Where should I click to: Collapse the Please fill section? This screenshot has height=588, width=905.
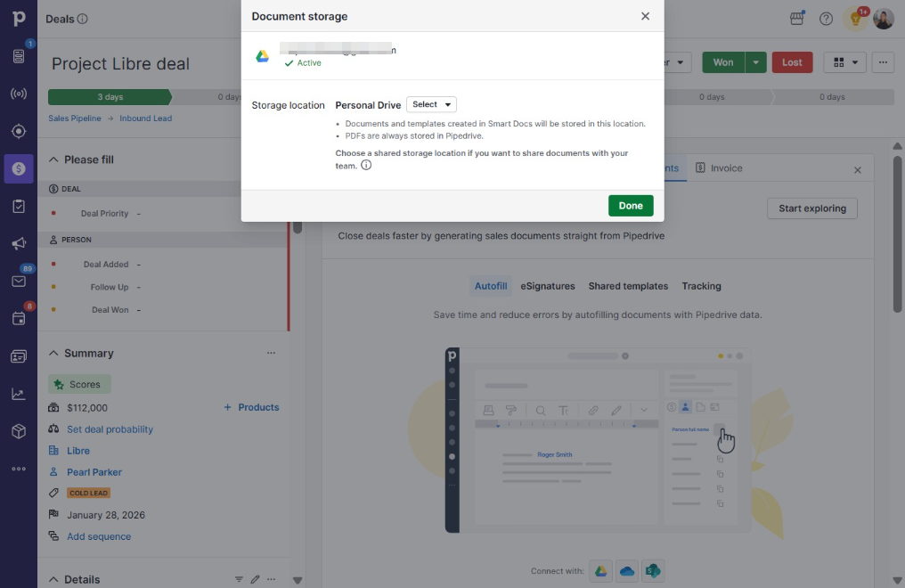(x=53, y=159)
